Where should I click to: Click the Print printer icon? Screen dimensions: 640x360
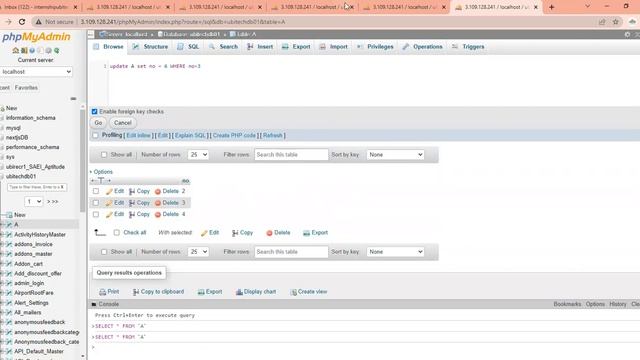102,292
